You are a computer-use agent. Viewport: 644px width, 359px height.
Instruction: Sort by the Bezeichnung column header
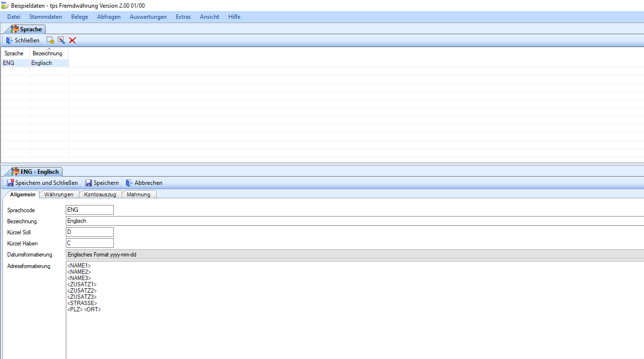(48, 53)
